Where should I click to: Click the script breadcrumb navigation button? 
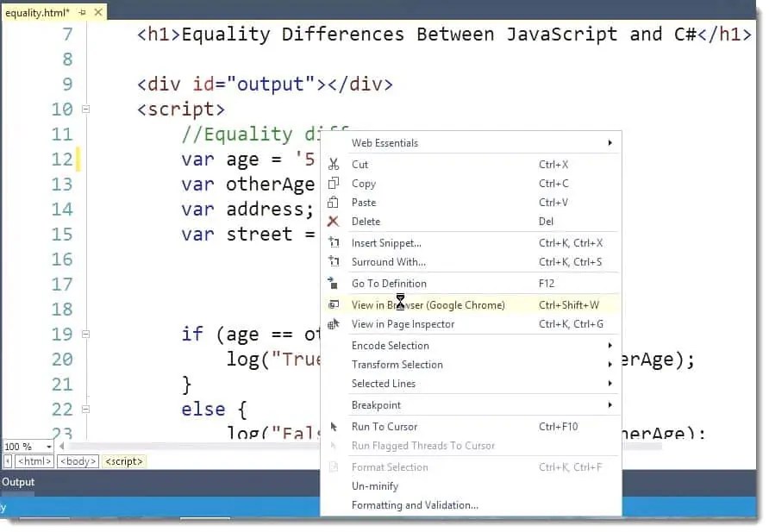point(123,460)
